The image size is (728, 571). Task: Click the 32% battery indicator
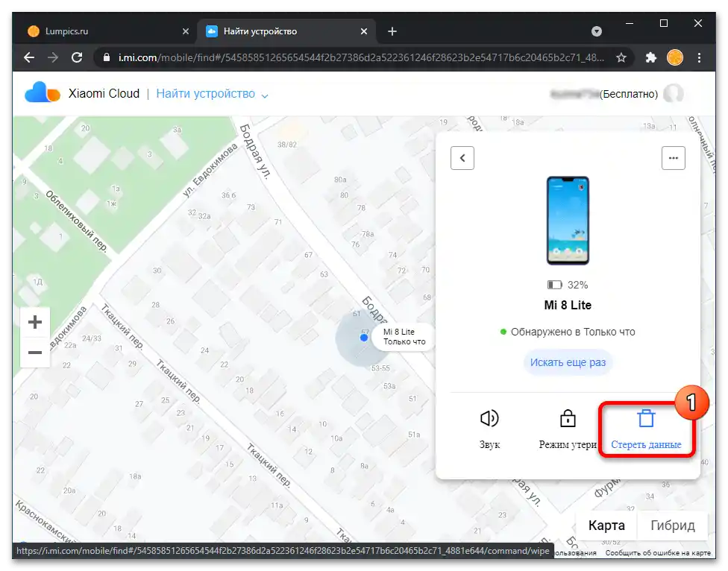click(568, 285)
